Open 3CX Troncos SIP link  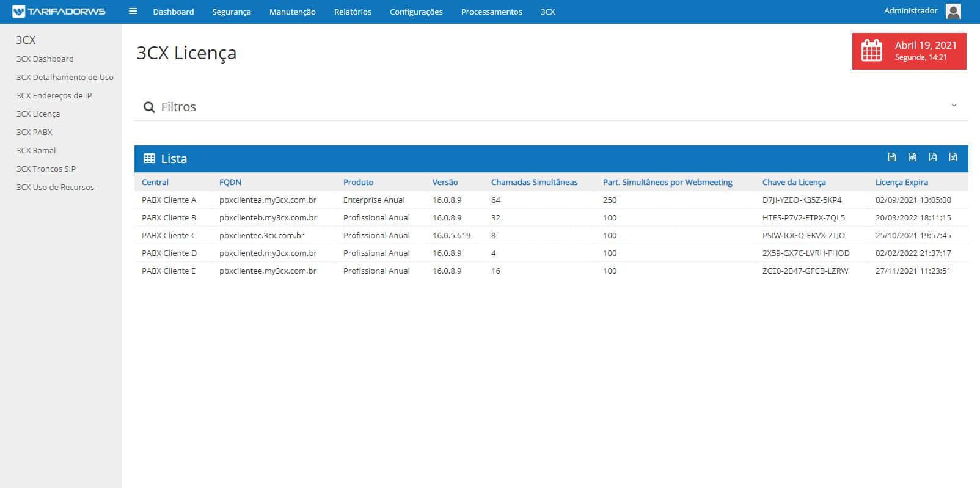click(x=46, y=169)
